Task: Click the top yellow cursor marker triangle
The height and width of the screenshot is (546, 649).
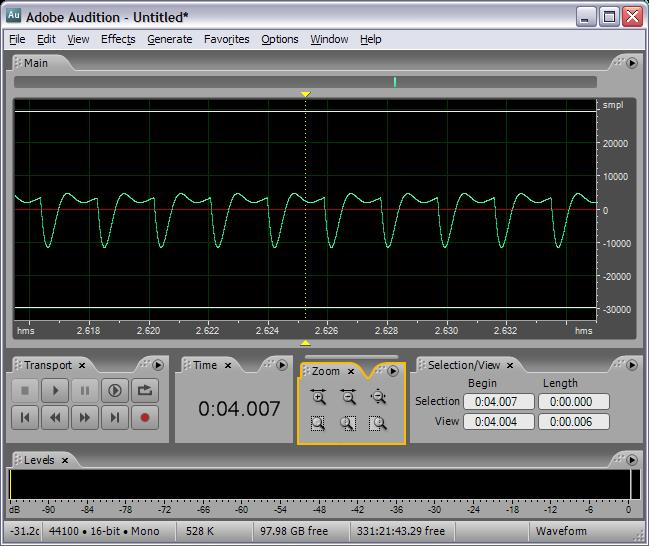Action: 305,94
